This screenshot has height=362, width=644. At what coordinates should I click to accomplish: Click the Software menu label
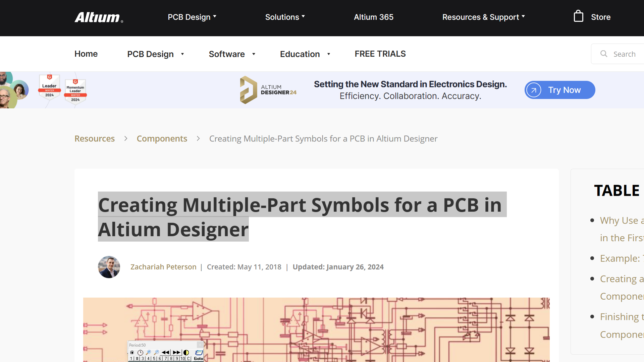click(x=227, y=54)
